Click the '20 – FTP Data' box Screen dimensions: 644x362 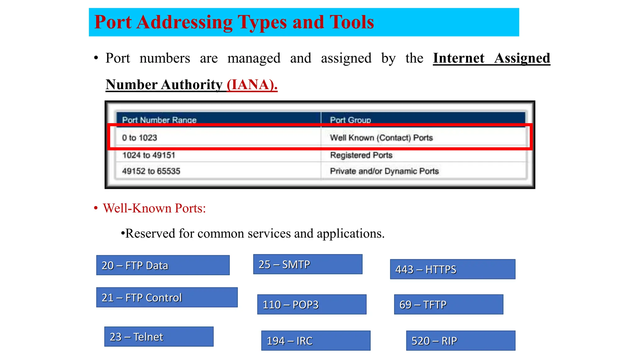tap(163, 265)
